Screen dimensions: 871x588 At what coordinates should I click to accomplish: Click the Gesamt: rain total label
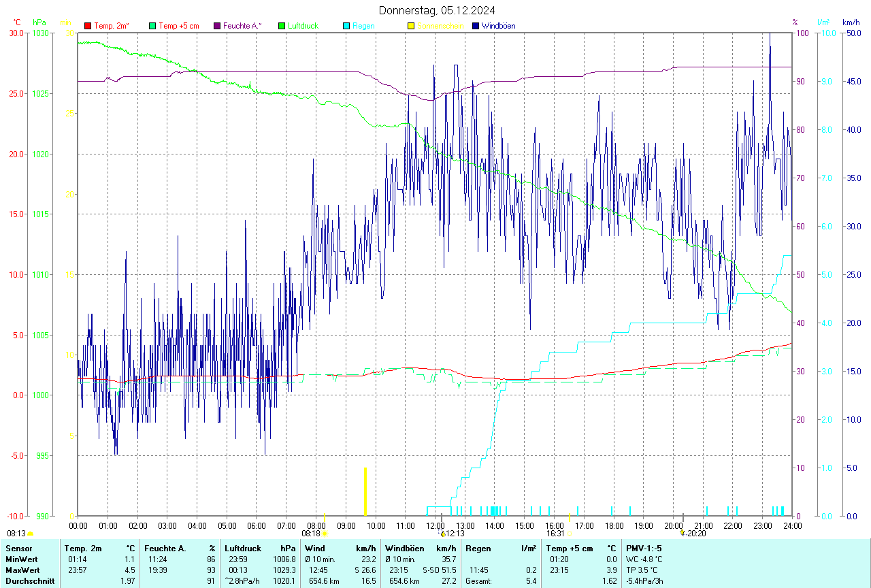pyautogui.click(x=478, y=581)
